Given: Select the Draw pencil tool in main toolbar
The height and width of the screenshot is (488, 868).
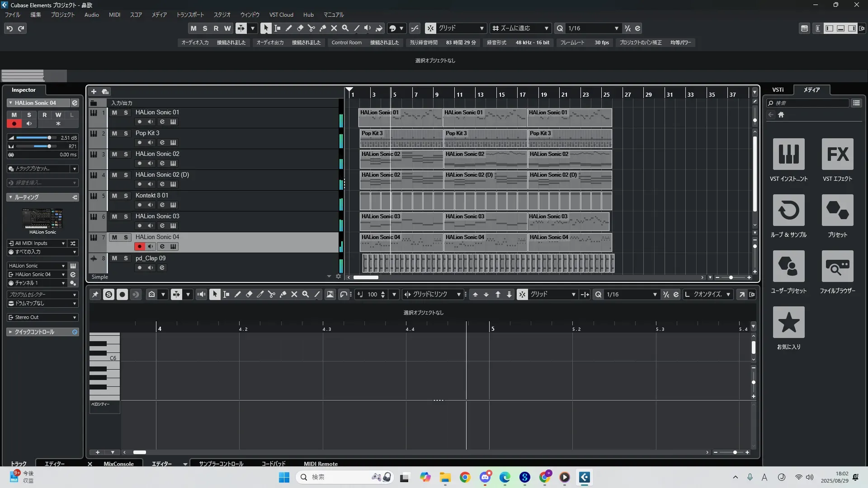Looking at the screenshot, I should click(288, 28).
